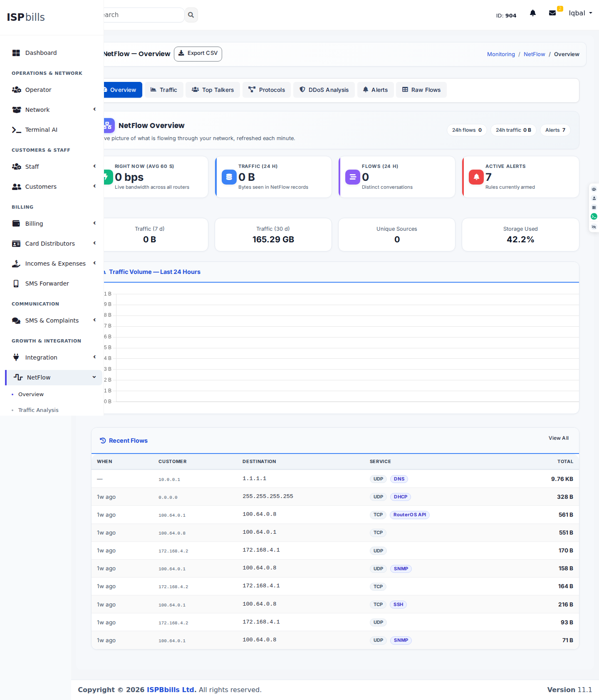The image size is (599, 700).
Task: Expand the Integration submenu chevron
Action: 94,357
